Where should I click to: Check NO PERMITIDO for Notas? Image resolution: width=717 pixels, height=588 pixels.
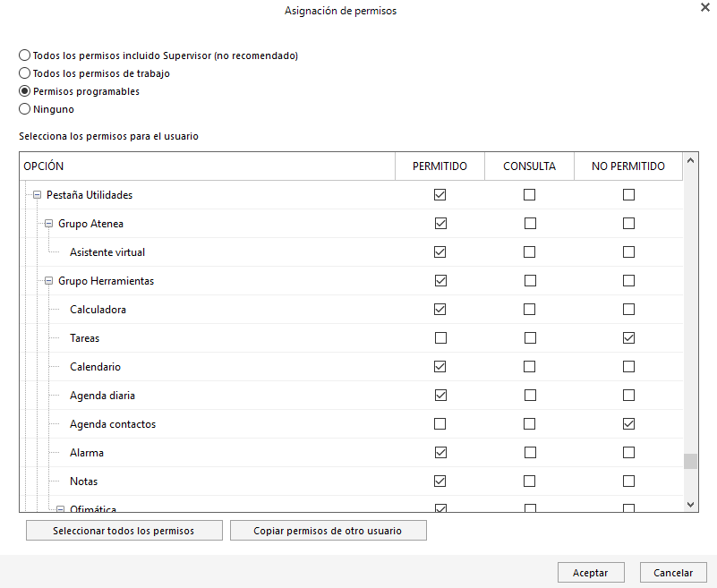628,481
